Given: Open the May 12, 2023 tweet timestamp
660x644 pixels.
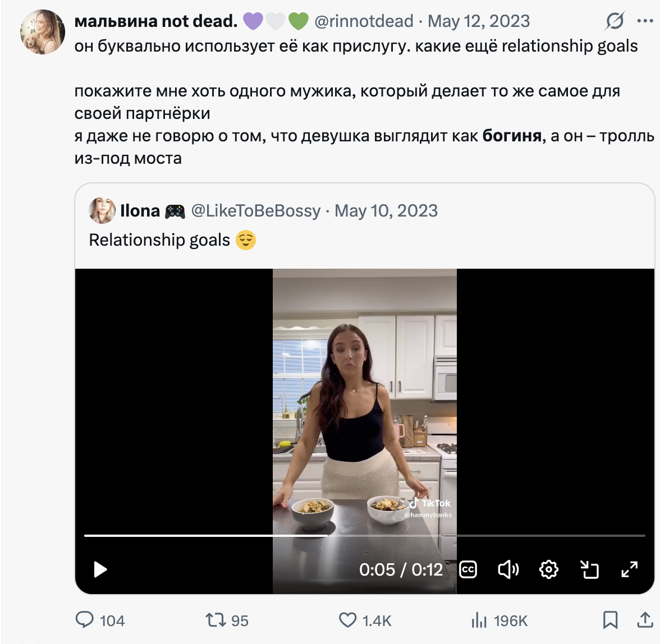Looking at the screenshot, I should pos(479,21).
